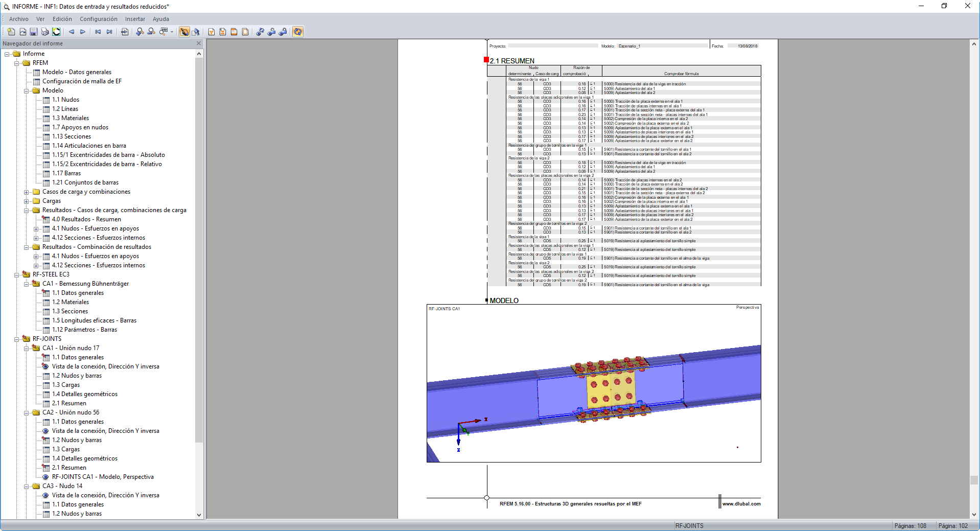Go to next page with right arrow
This screenshot has width=980, height=531.
click(x=83, y=32)
